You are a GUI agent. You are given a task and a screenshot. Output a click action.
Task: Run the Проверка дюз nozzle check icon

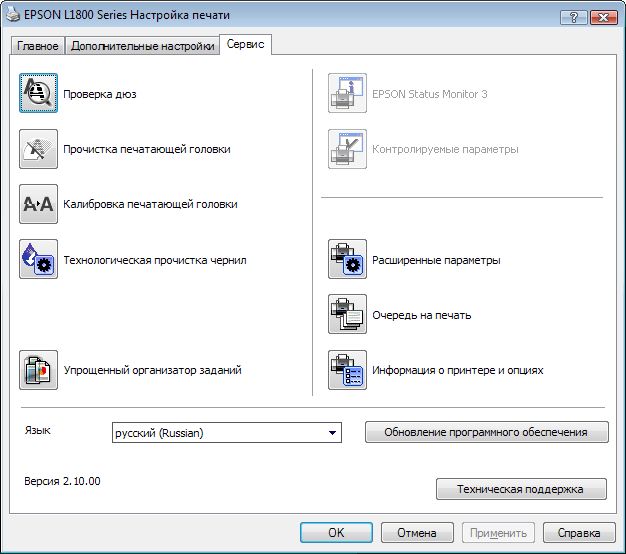[x=38, y=93]
